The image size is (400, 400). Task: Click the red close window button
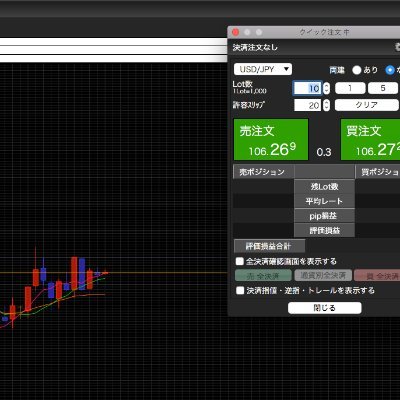[236, 32]
